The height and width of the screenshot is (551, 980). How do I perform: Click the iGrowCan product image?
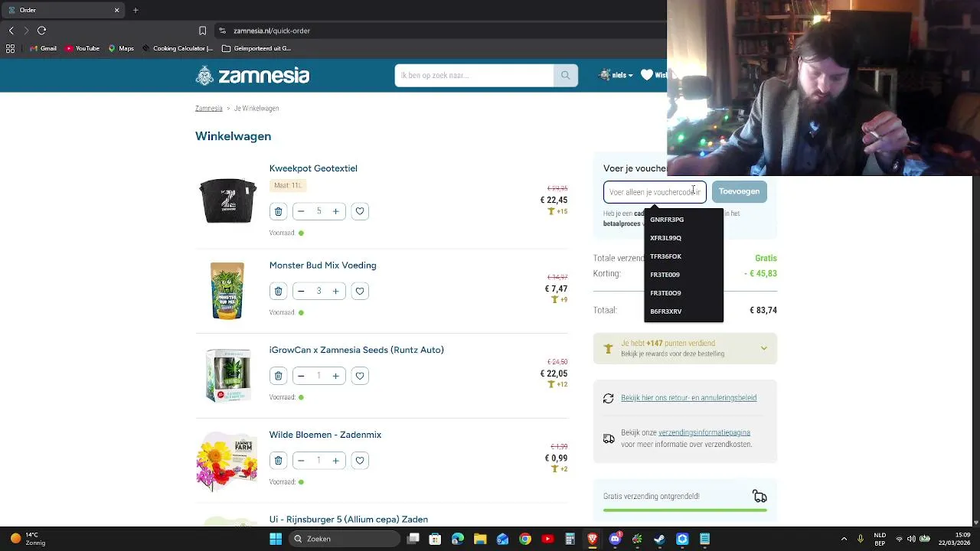click(227, 376)
